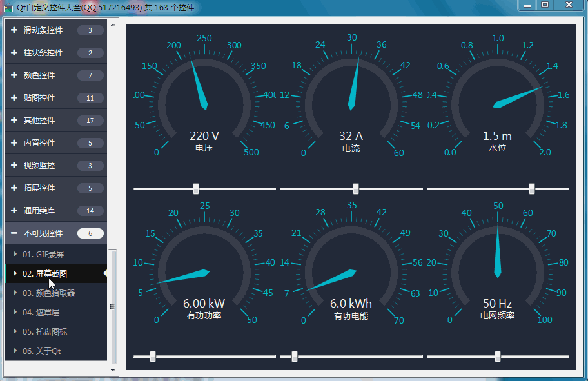Screen dimensions: 588x381
Task: Open 06. 关于Qt entry
Action: 42,351
